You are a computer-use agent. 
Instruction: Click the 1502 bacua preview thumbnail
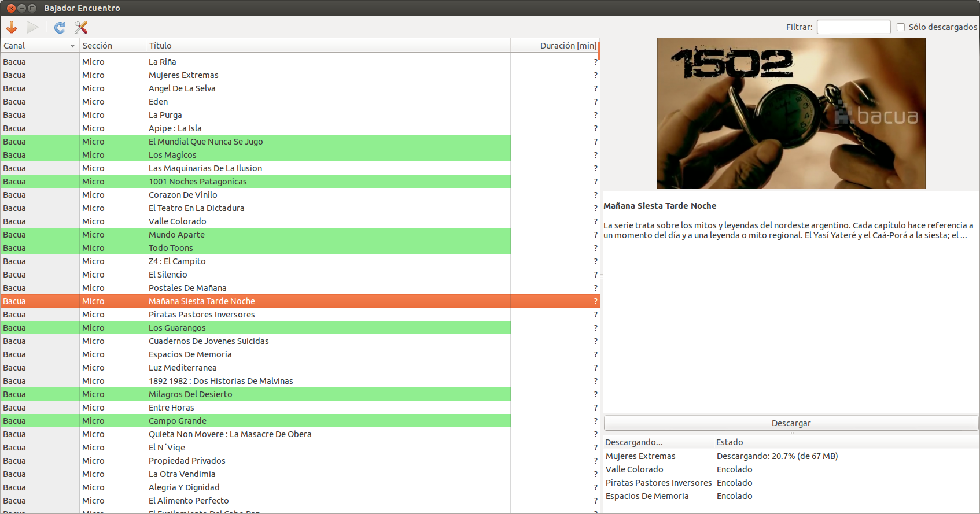pos(791,114)
